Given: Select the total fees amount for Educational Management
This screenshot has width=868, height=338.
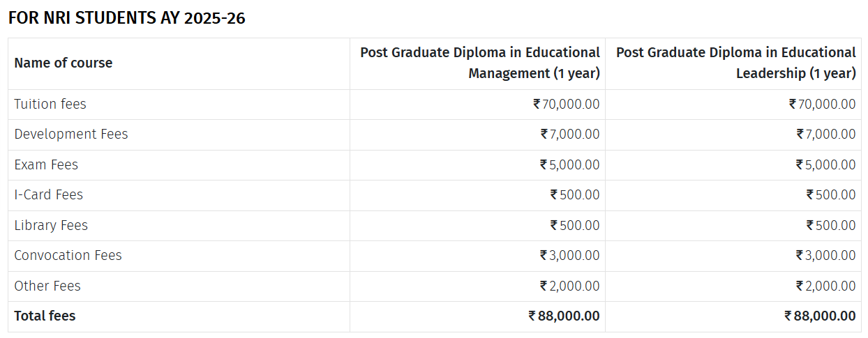Looking at the screenshot, I should 564,316.
